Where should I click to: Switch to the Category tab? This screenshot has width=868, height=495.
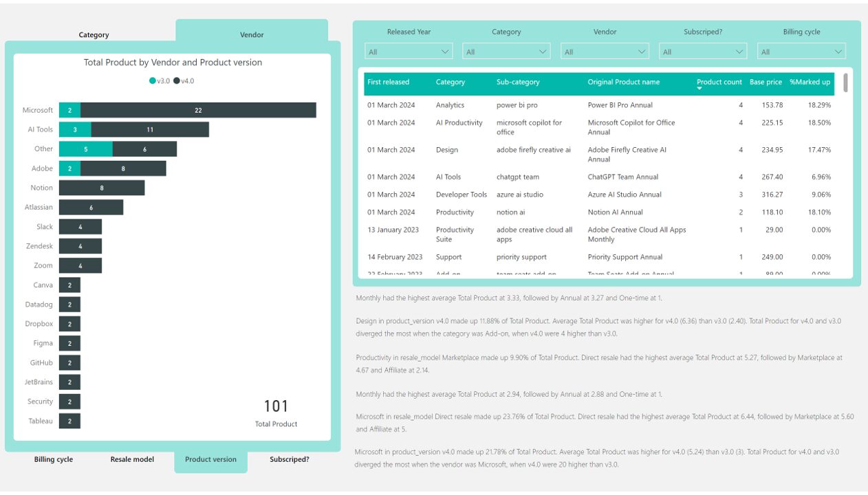click(x=94, y=35)
